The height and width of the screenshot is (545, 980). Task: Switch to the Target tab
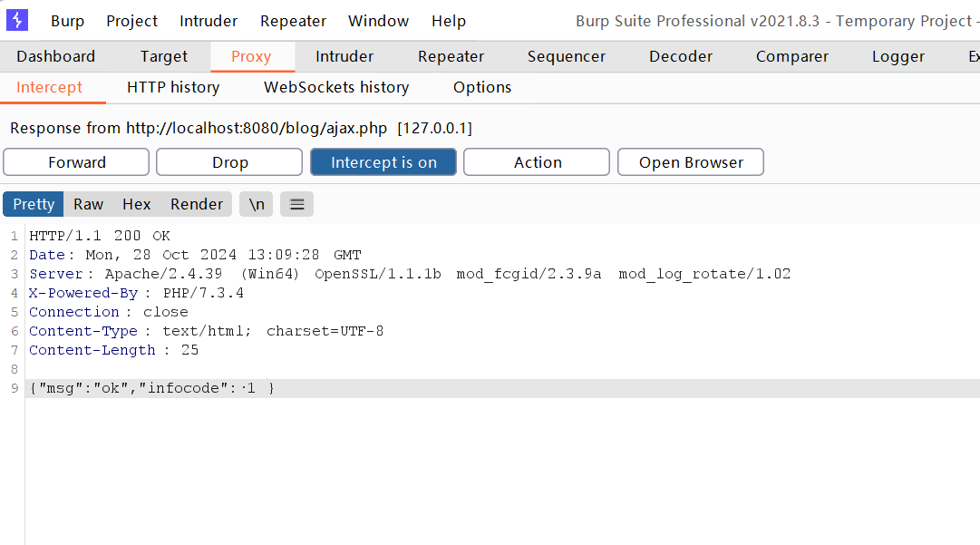tap(164, 57)
